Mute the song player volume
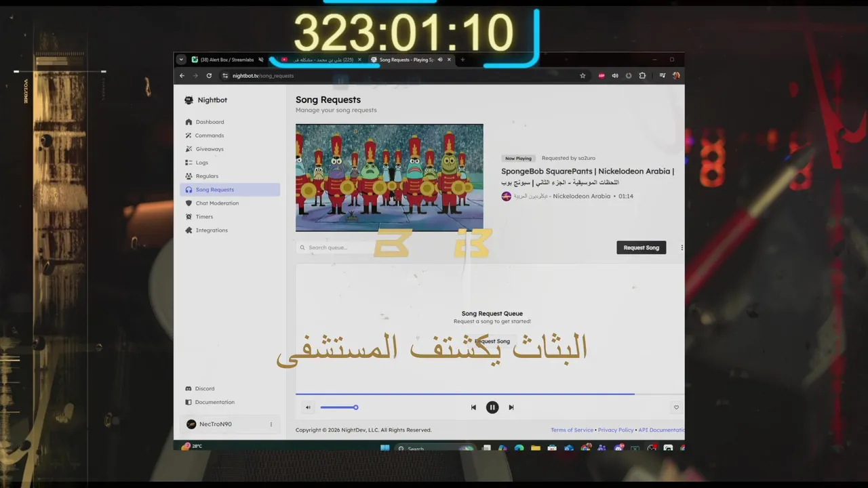Viewport: 868px width, 488px height. click(308, 407)
